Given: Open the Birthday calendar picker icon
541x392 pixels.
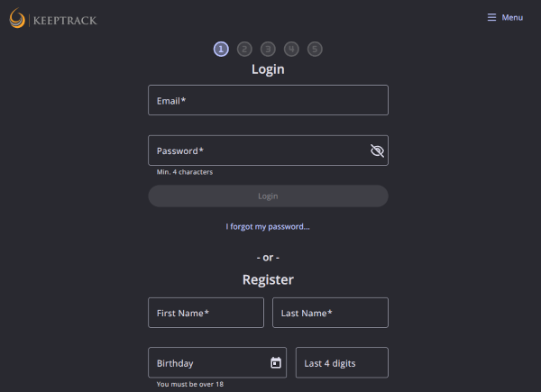Looking at the screenshot, I should 276,363.
